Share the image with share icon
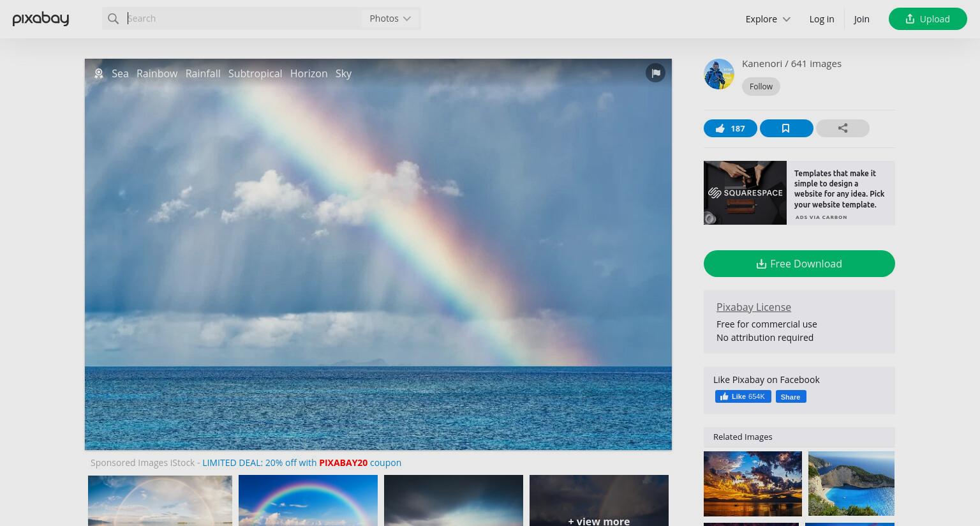This screenshot has width=980, height=526. 843,128
